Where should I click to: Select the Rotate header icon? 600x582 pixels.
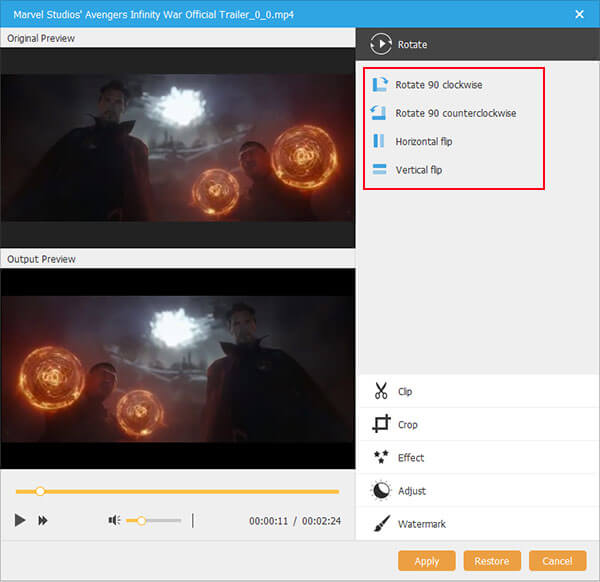pyautogui.click(x=381, y=44)
